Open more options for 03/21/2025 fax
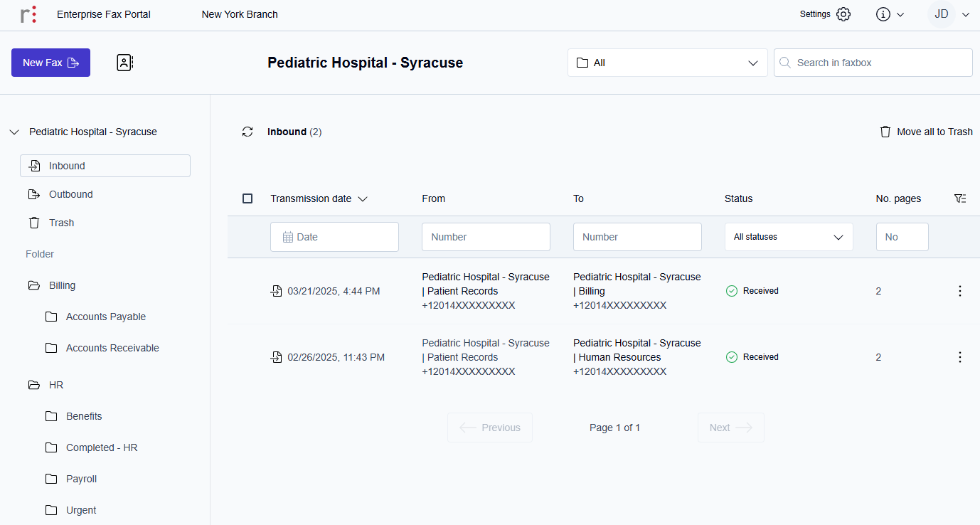 [960, 291]
